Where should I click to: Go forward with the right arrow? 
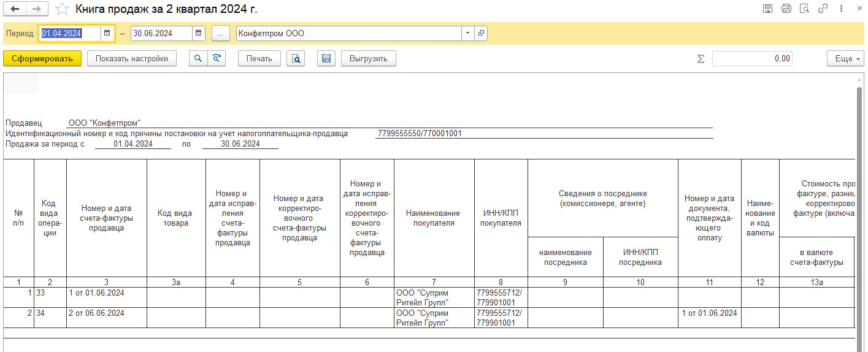[36, 9]
